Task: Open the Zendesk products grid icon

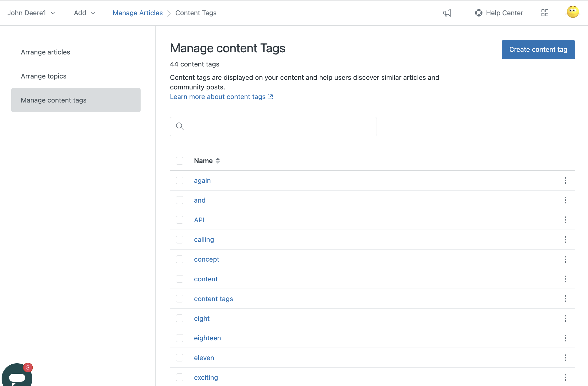Action: click(x=545, y=13)
